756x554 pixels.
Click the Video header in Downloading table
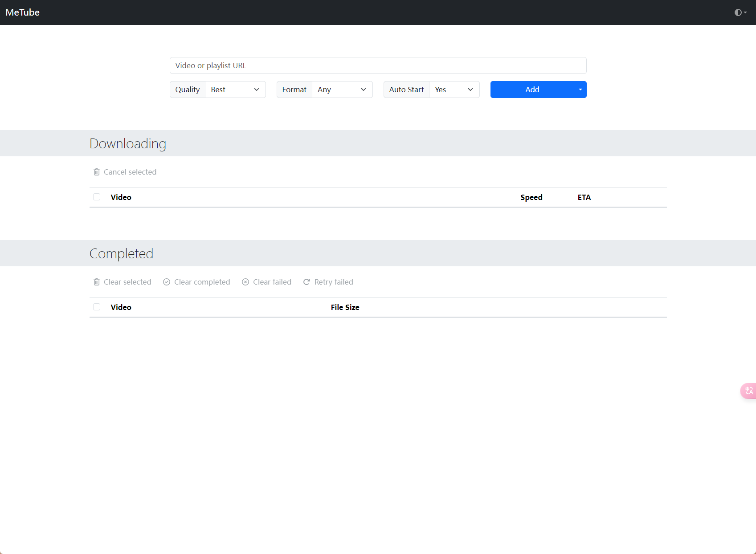tap(121, 197)
